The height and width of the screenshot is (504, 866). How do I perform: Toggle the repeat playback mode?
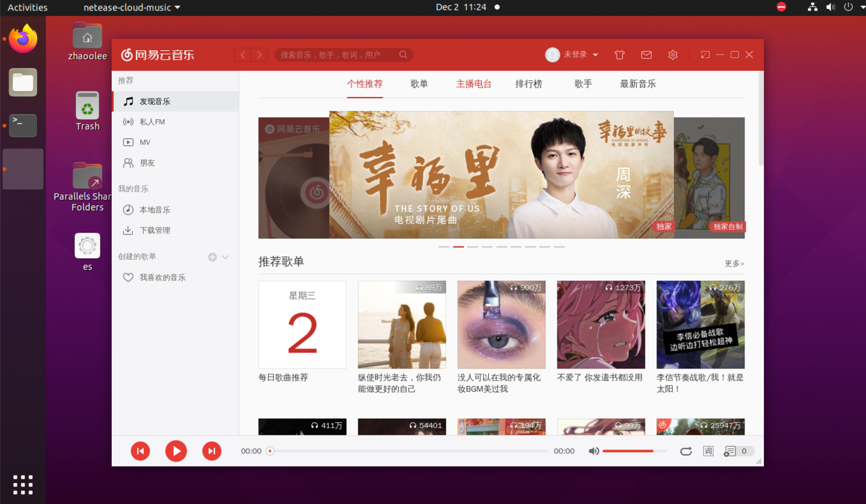click(x=686, y=451)
